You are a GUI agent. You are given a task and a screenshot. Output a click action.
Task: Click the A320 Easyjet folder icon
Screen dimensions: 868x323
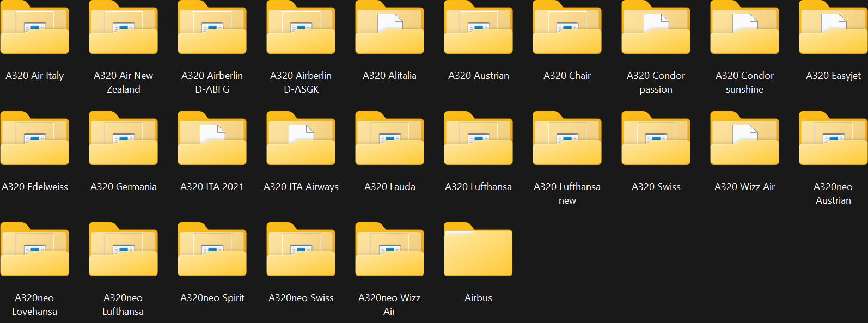point(834,27)
